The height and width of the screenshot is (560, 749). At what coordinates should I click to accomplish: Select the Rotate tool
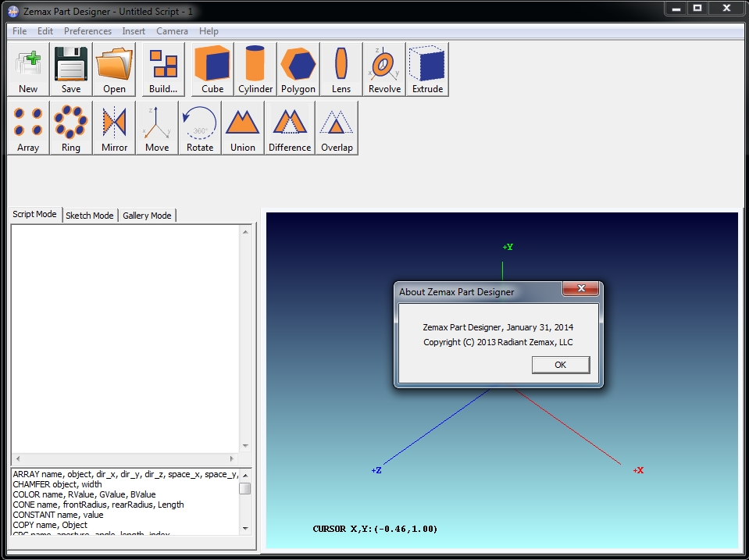coord(200,127)
